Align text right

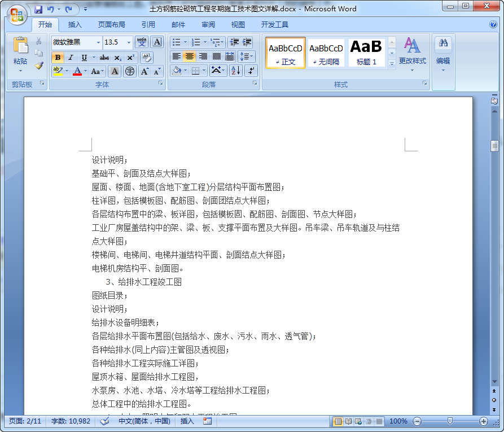[x=203, y=56]
